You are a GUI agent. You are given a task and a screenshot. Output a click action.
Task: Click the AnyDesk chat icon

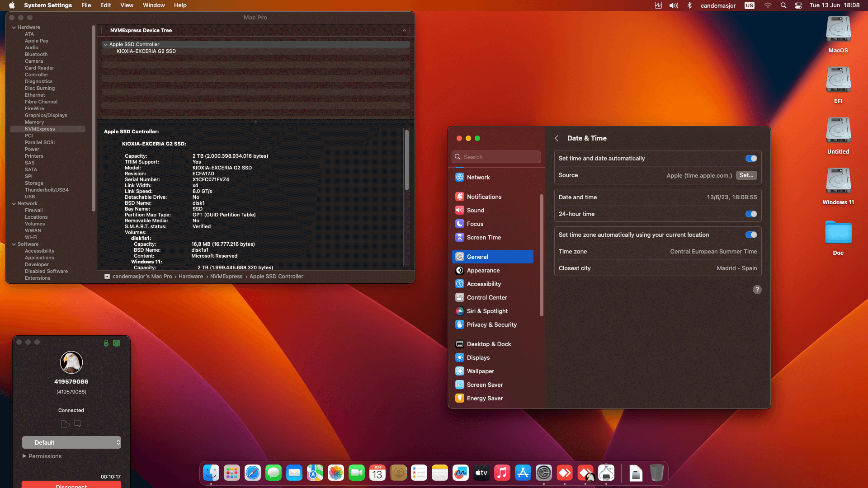pos(78,424)
